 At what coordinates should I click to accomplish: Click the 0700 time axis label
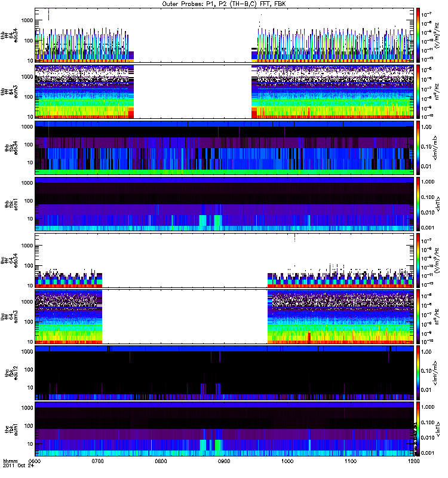tap(98, 461)
